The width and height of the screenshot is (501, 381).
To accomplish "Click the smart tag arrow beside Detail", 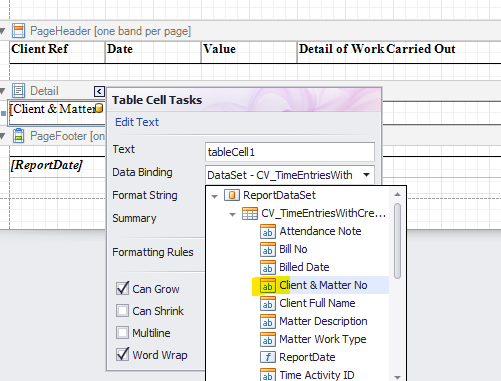I will (99, 91).
